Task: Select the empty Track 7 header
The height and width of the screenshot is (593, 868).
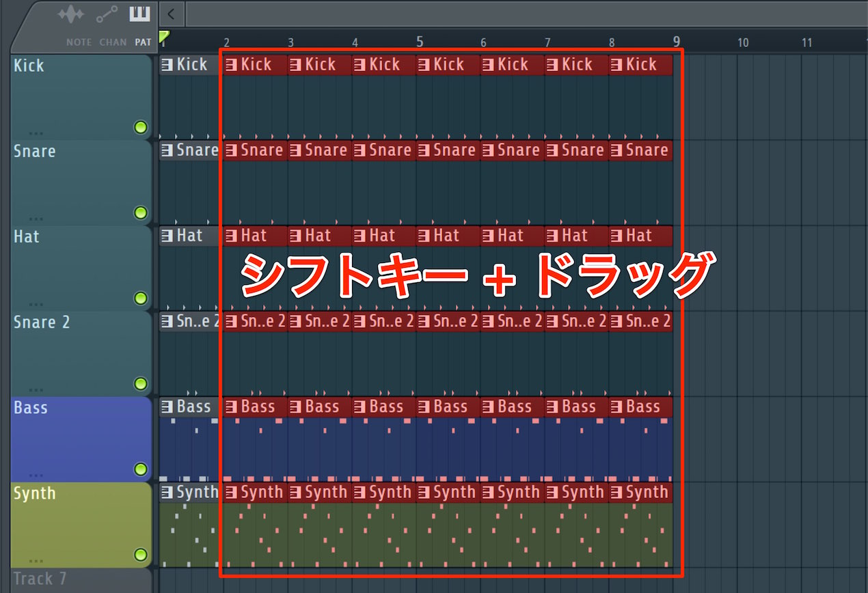Action: point(81,579)
